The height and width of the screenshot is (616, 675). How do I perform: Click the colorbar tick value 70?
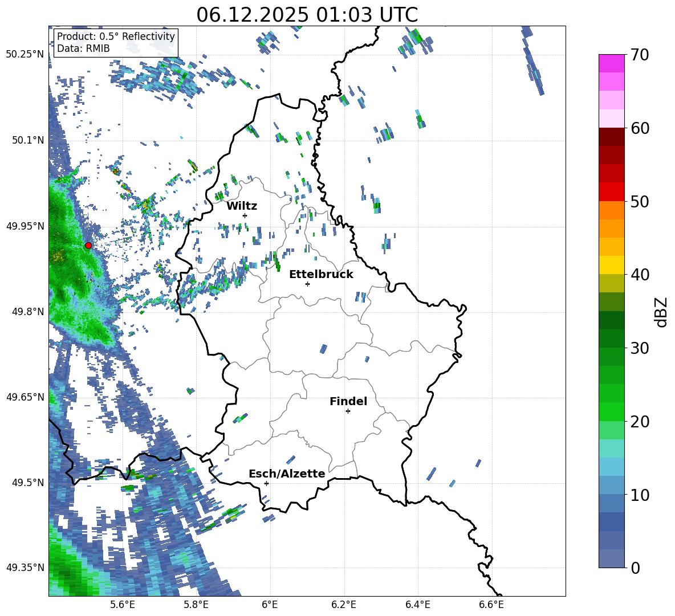[x=639, y=55]
